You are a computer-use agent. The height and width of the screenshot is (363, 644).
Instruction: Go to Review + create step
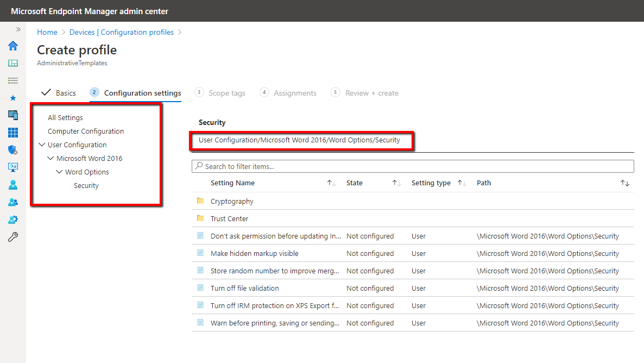(x=365, y=93)
